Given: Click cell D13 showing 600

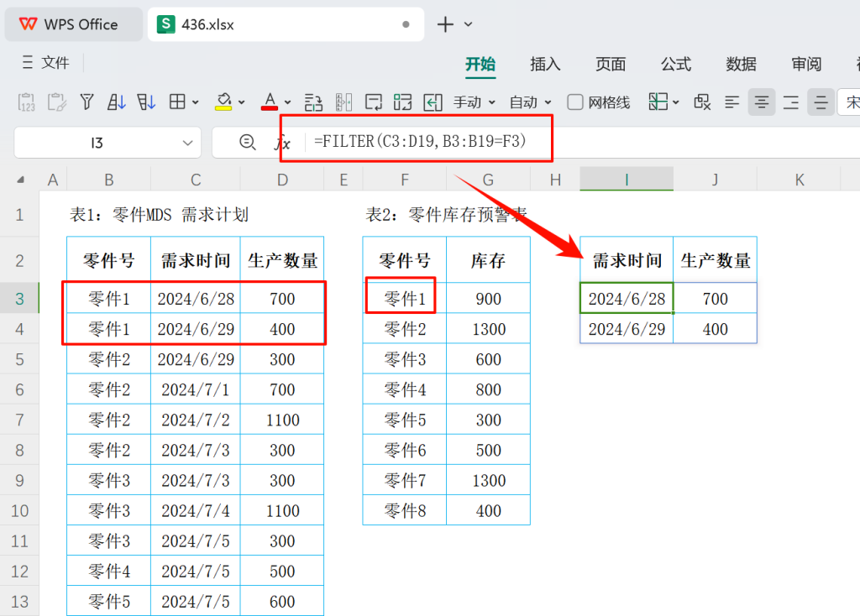Looking at the screenshot, I should point(282,601).
